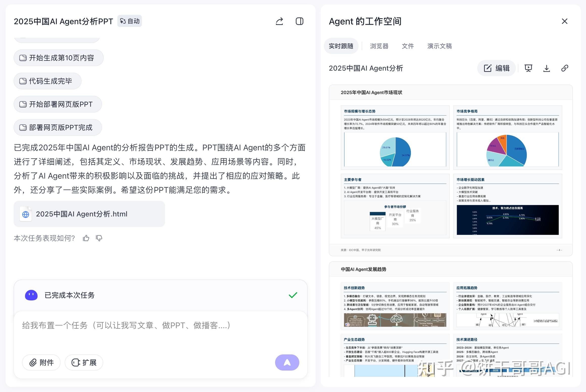Open the 2025中国AI Agent分析.html file
This screenshot has height=392, width=586.
pos(89,214)
